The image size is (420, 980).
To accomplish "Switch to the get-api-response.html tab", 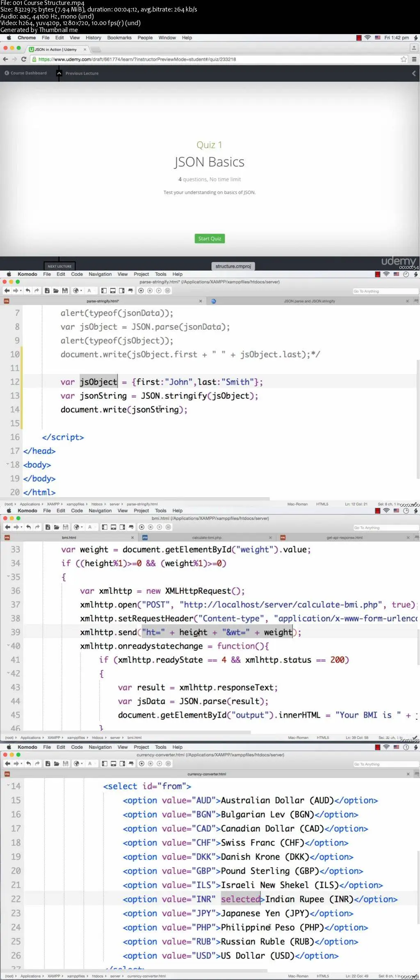I will [345, 537].
